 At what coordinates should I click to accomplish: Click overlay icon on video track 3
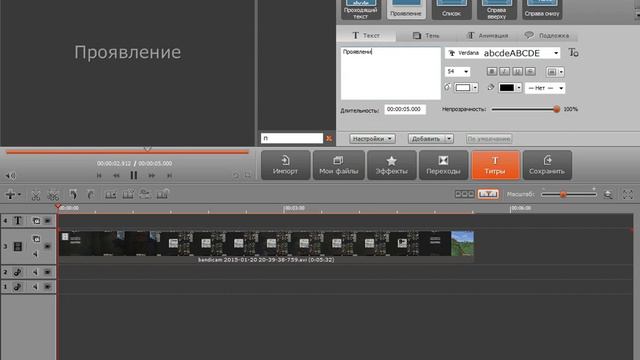pyautogui.click(x=36, y=238)
